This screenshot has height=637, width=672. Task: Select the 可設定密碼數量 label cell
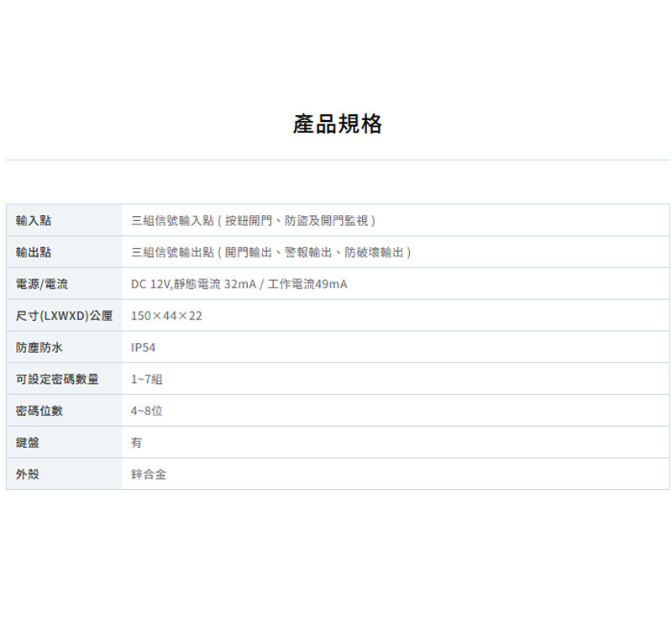(x=57, y=379)
